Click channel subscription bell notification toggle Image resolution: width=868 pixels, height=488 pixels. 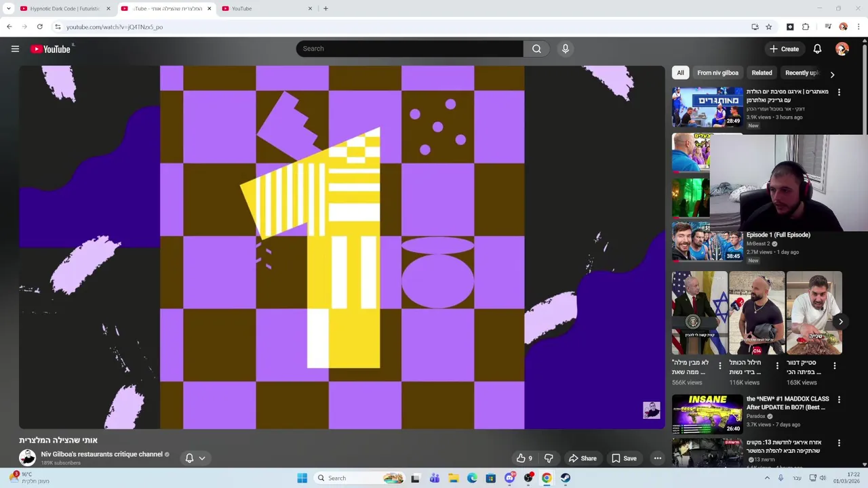[x=189, y=458]
